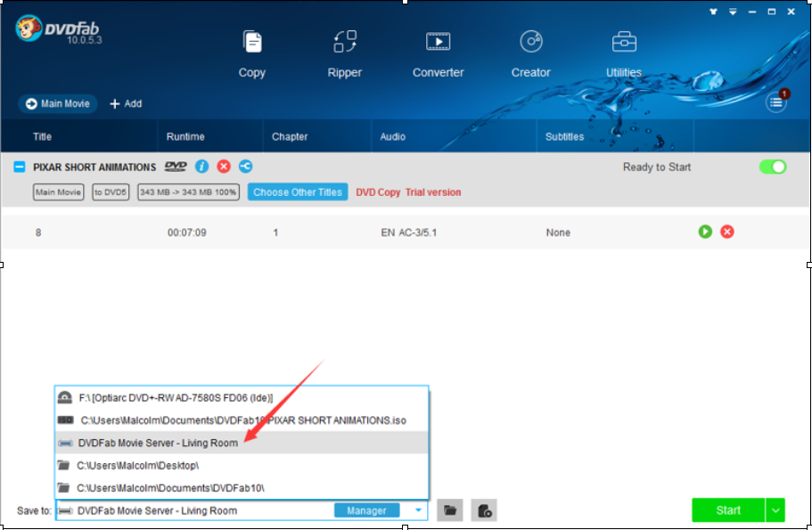Open the Start button dropdown arrow
Viewport: 812px width, 530px height.
[775, 510]
